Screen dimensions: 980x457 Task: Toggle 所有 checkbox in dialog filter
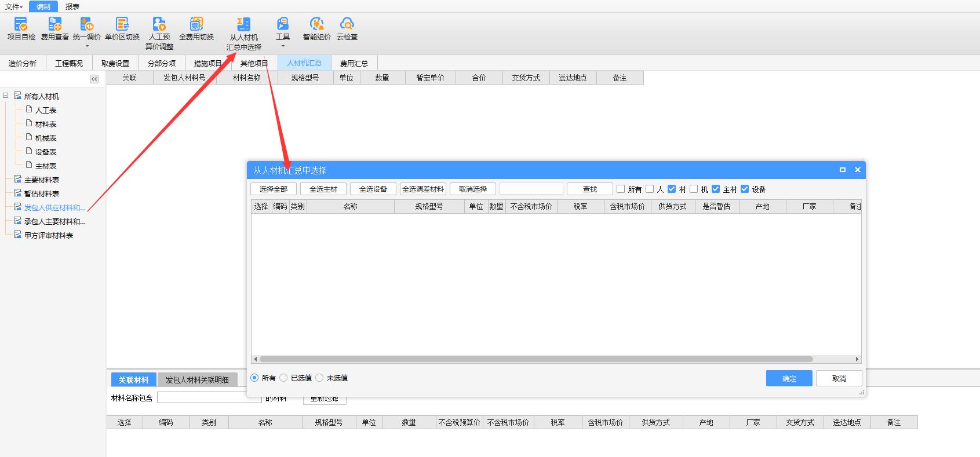621,189
